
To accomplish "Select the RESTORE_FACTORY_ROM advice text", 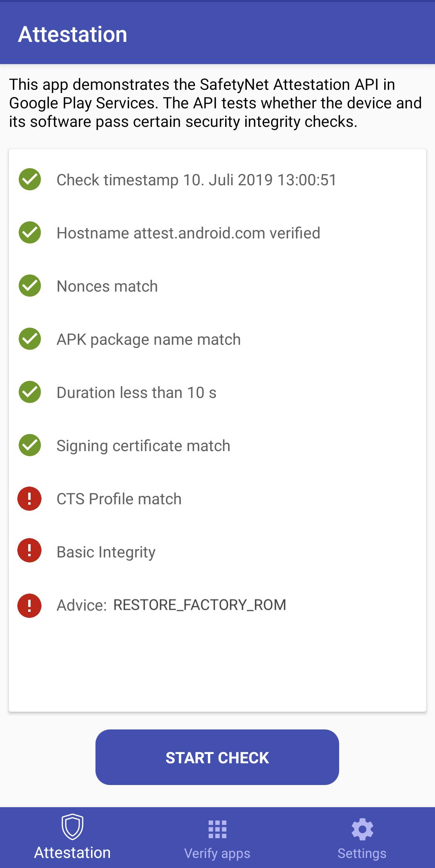I will (200, 605).
